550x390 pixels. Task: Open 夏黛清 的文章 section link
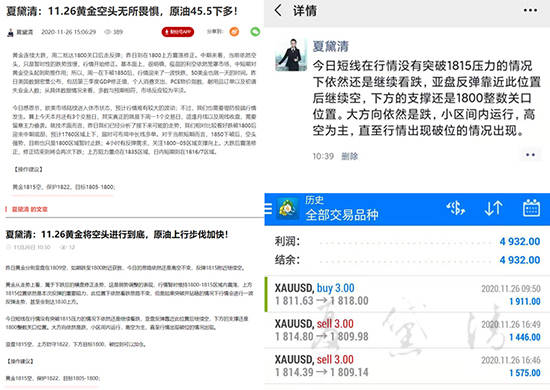tap(29, 209)
